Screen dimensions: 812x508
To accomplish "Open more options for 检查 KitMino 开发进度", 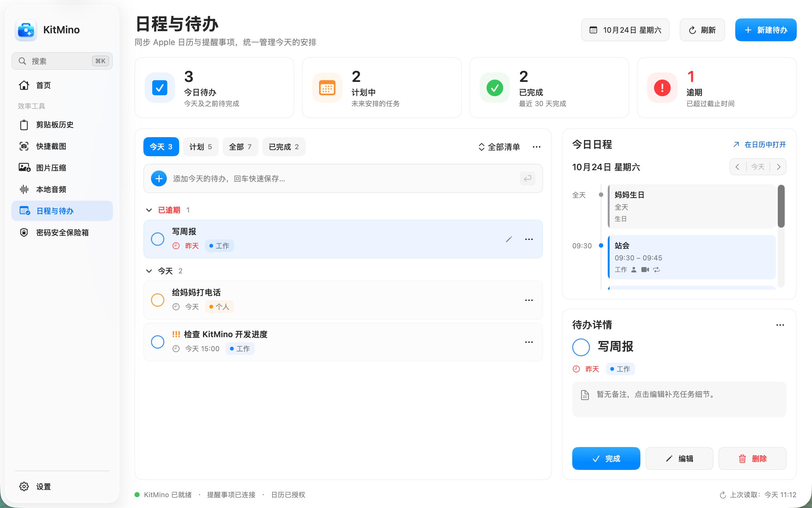I will [529, 342].
